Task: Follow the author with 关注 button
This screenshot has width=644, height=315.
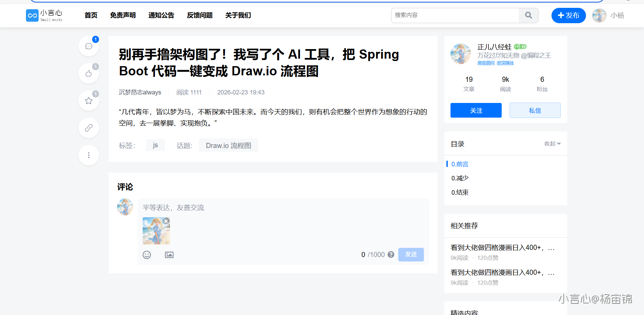Action: click(476, 110)
